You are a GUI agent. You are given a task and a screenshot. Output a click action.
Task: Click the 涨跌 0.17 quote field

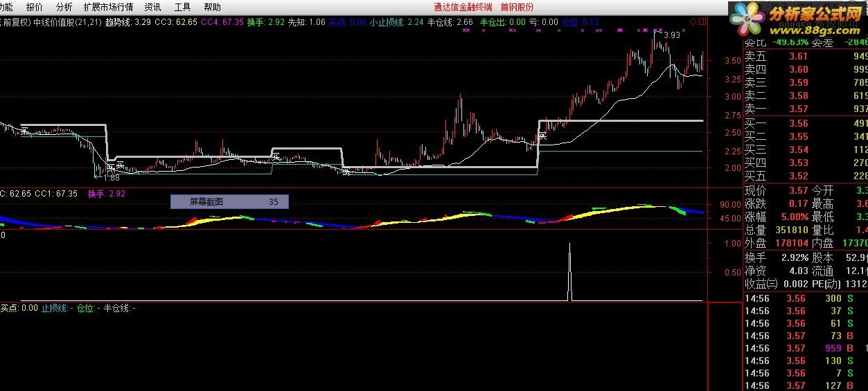(776, 204)
